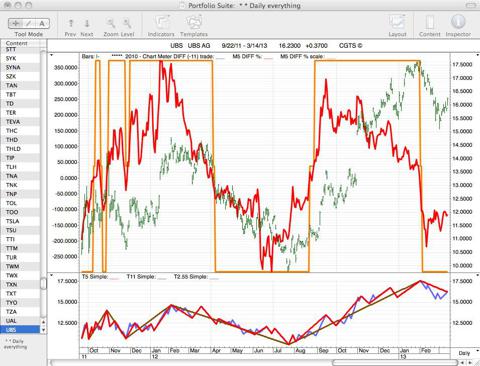Select TTI in the symbol list
Viewport: 480px width, 366px height.
click(20, 239)
